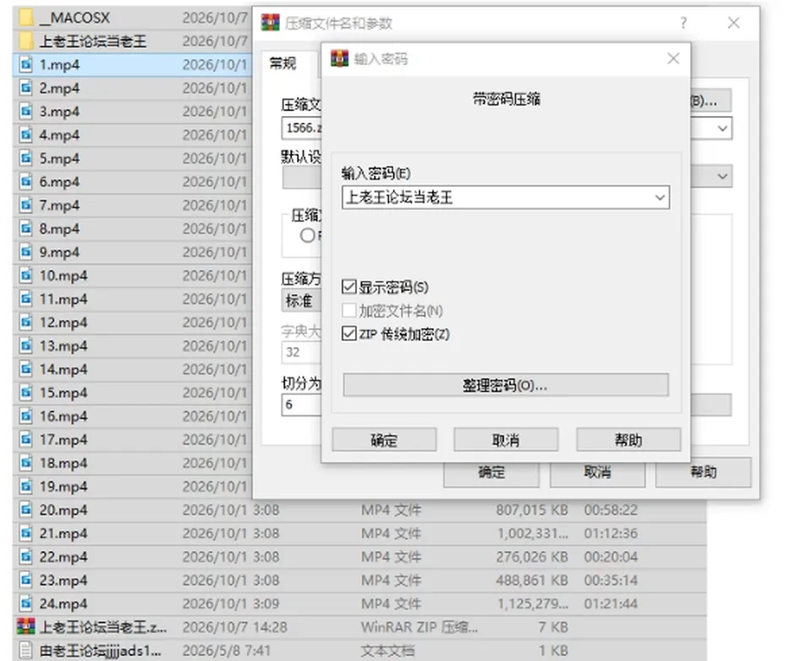Uncheck the ZIP 传统加密(Z) checkbox
The image size is (812, 661).
click(x=349, y=333)
